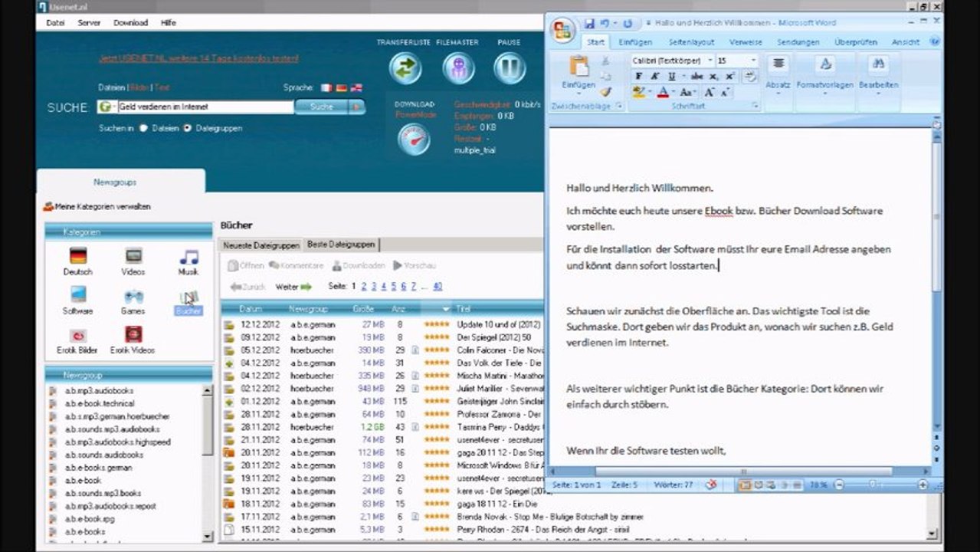Expand the Absatz group dropdown in Word
The image size is (980, 552).
[x=778, y=94]
